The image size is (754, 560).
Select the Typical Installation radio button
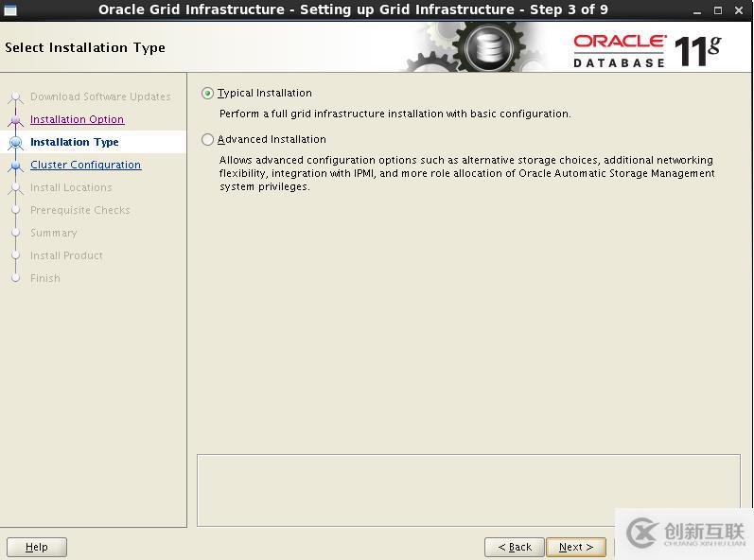point(207,94)
